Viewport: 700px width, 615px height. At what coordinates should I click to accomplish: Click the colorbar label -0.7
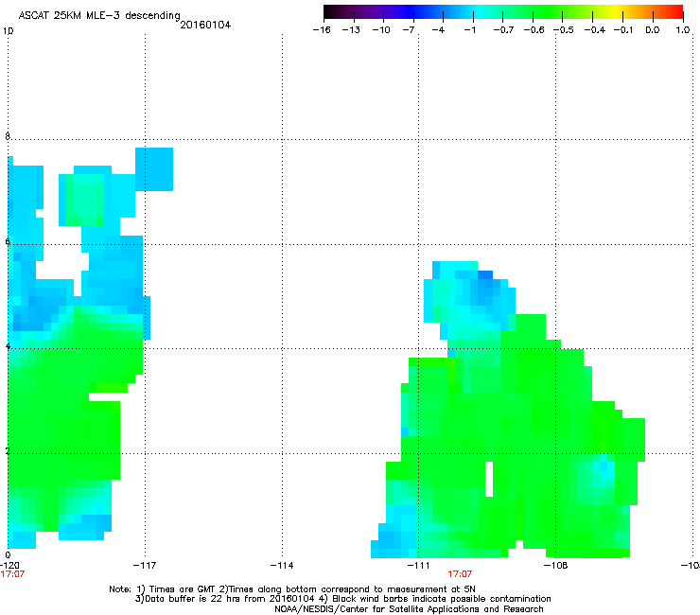point(503,30)
